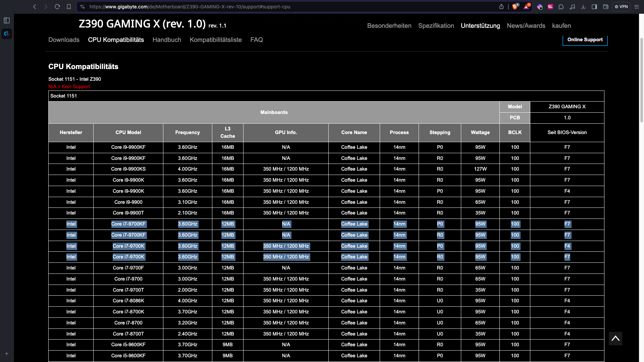
Task: Click the media control music note icon
Action: (573, 7)
